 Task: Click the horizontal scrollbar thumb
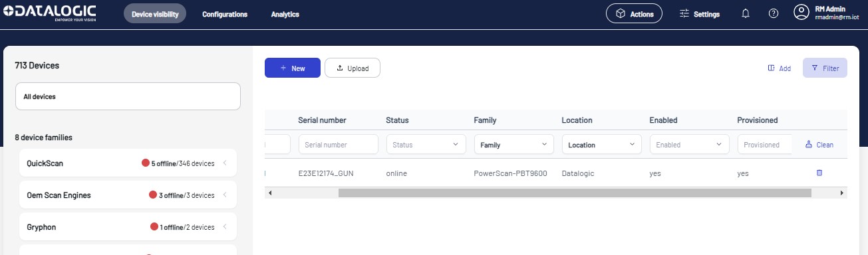point(575,193)
